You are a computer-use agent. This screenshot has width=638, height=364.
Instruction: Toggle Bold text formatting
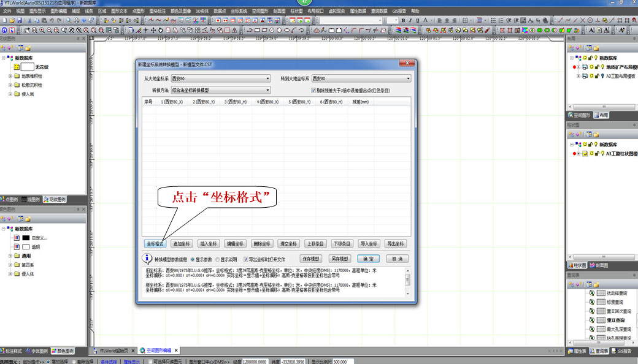403,20
